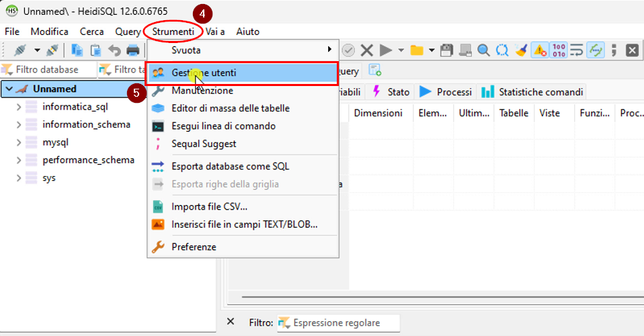Click the connect to server plug icon
Screen dimensions: 644x336
tap(19, 50)
